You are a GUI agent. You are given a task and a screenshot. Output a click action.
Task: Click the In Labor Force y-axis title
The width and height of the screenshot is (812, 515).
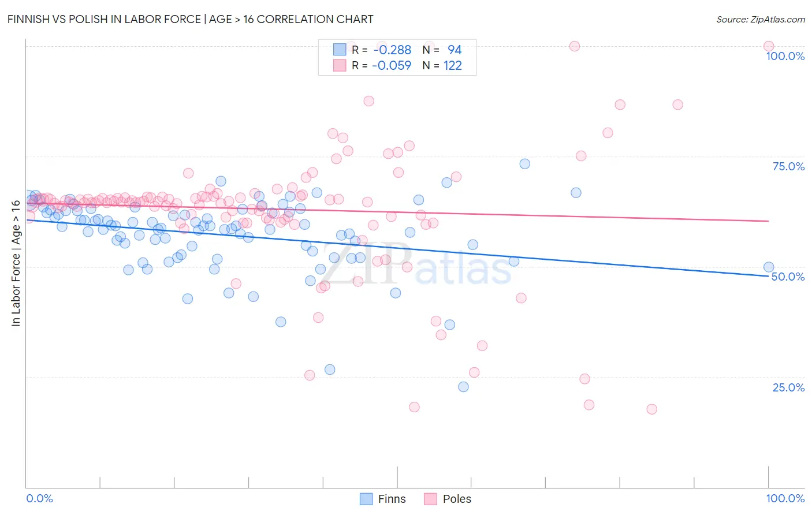tap(16, 263)
